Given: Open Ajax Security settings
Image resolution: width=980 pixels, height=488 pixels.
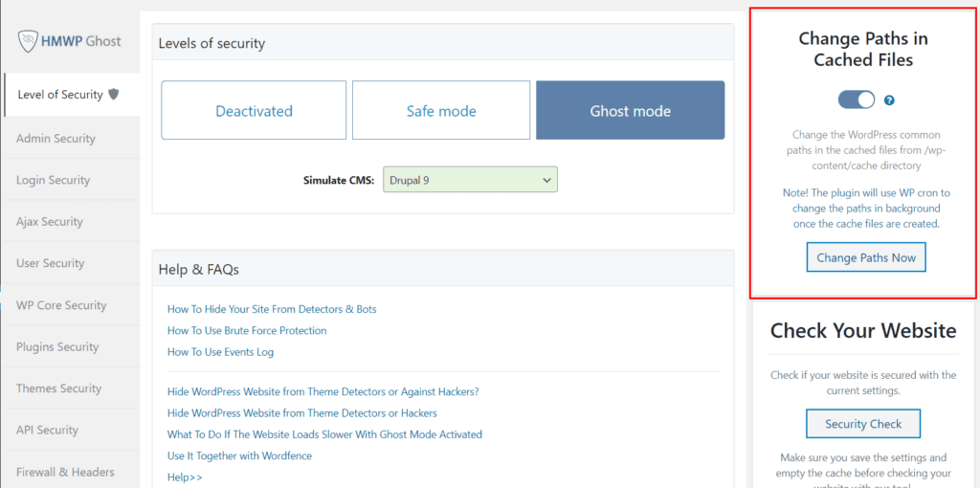Looking at the screenshot, I should pos(71,221).
